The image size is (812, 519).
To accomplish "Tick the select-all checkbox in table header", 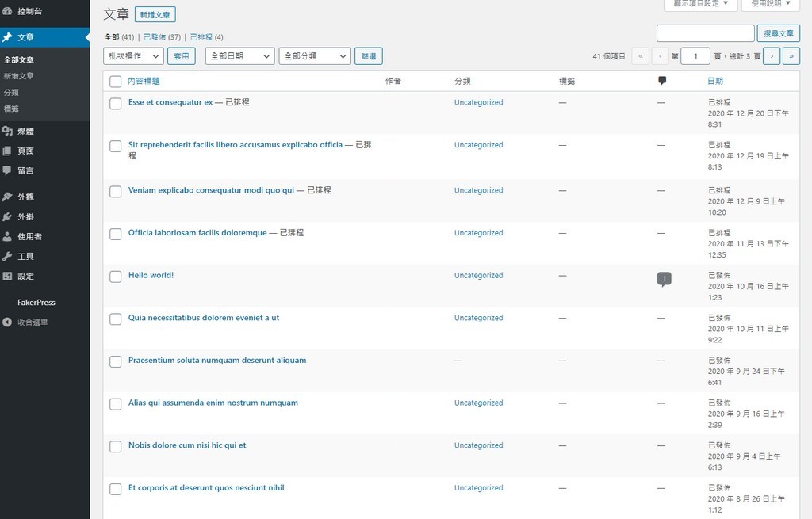I will point(116,82).
